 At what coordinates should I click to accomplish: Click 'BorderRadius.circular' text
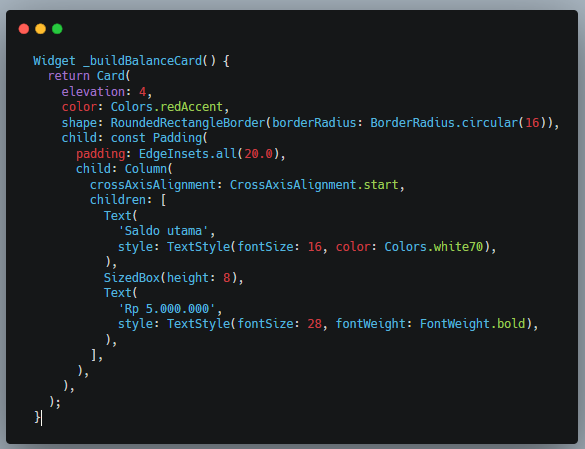[x=444, y=122]
